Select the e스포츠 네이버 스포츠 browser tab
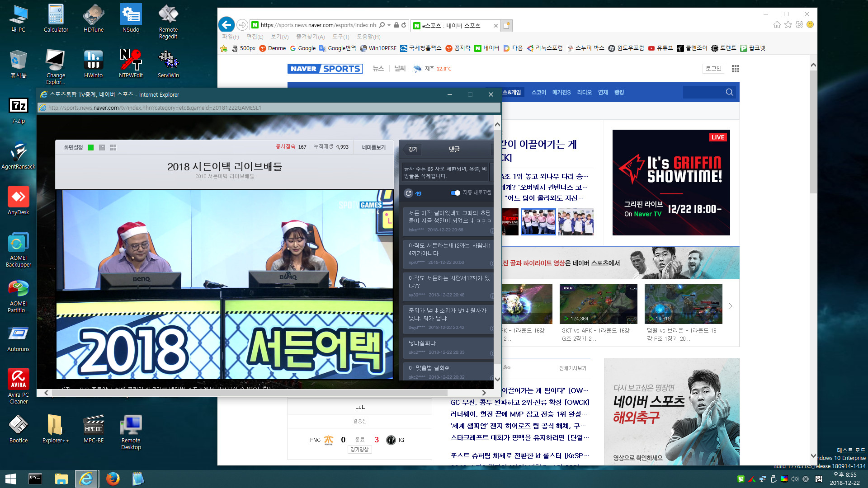Viewport: 868px width, 488px height. [454, 25]
